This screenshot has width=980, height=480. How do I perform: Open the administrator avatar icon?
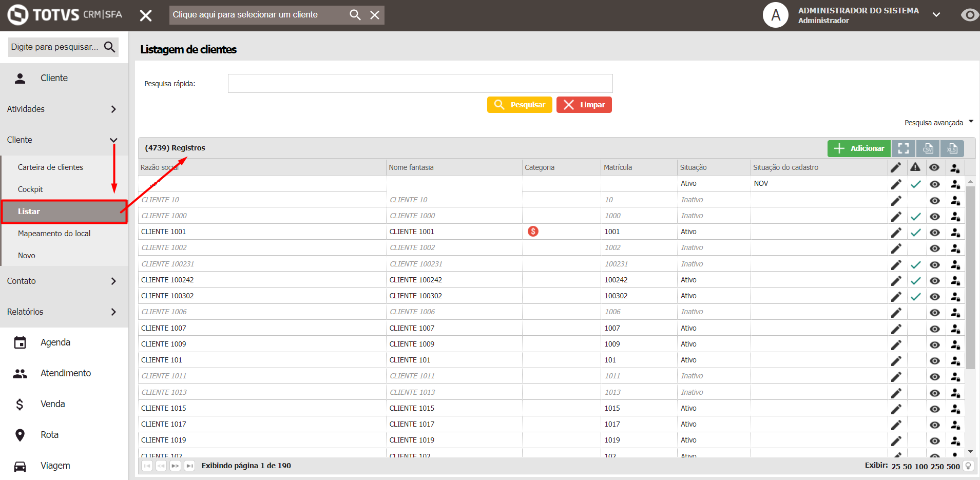776,15
